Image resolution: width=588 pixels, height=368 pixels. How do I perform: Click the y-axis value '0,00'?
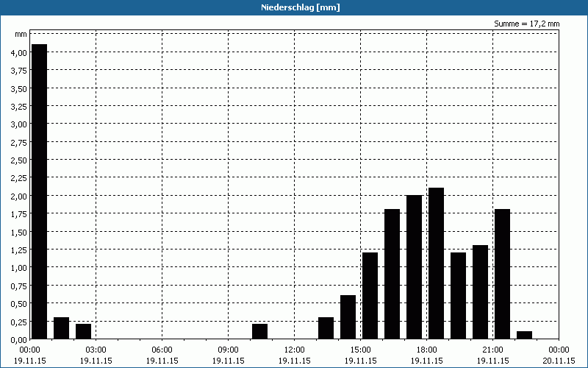(x=19, y=340)
